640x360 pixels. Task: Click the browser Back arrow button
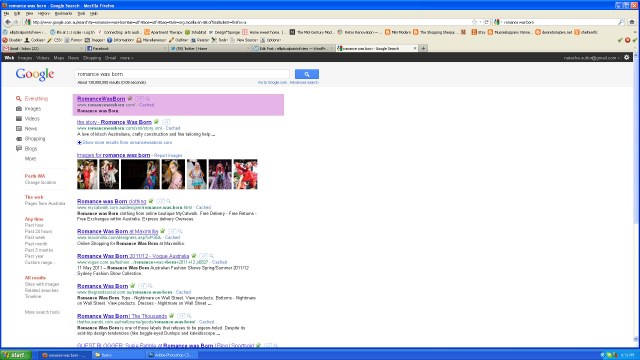coord(8,22)
